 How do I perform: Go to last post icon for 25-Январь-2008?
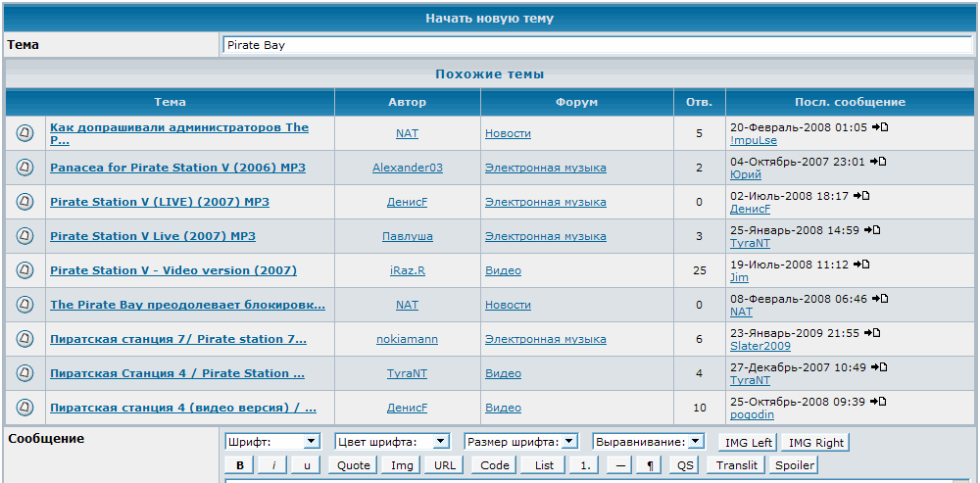tap(872, 230)
